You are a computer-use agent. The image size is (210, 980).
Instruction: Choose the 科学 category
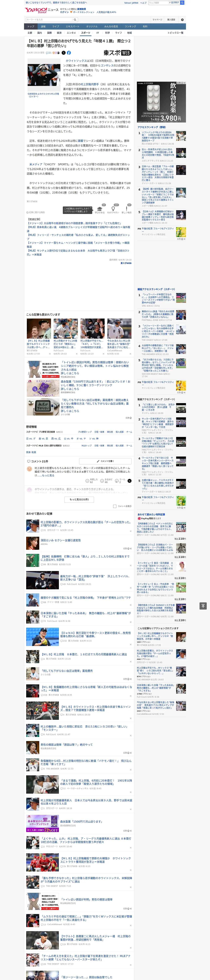(x=107, y=33)
